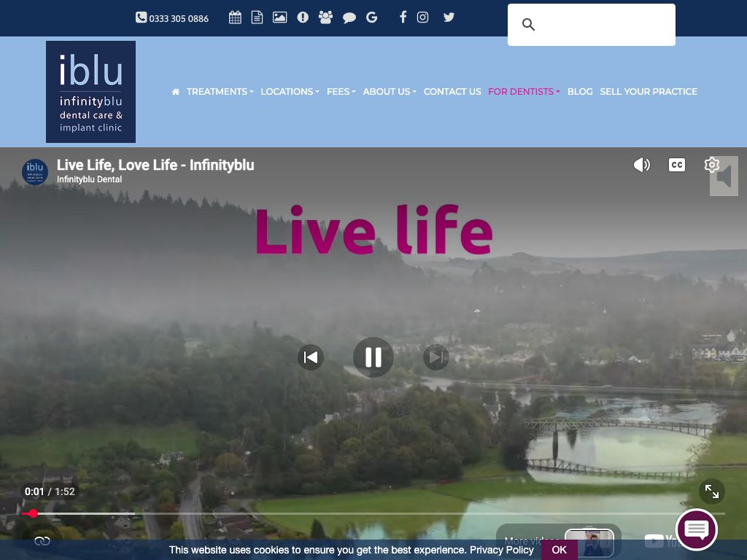Open video settings gear
Viewport: 747px width, 560px height.
point(712,165)
